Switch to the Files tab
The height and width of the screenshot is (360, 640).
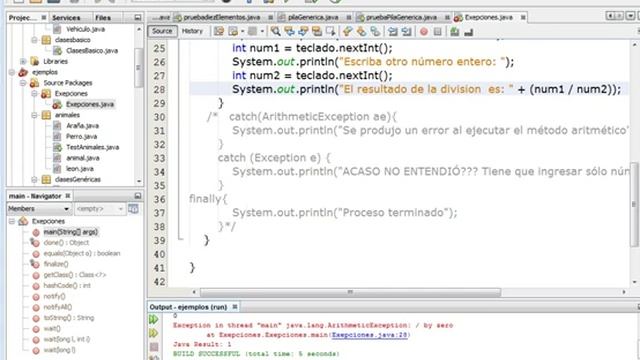pos(102,18)
